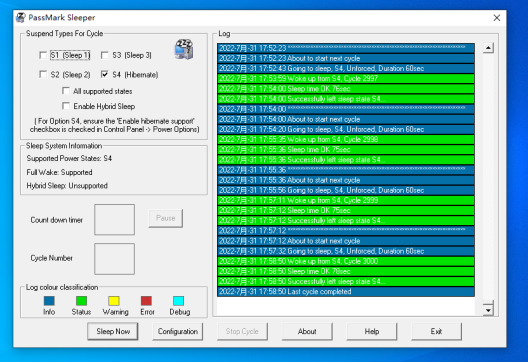Enable the S1 (Sleep 1) checkbox

[43, 55]
